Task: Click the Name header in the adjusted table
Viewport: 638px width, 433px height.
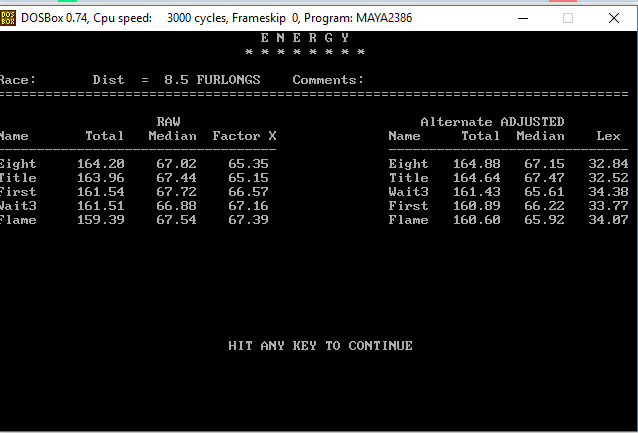Action: (x=404, y=136)
